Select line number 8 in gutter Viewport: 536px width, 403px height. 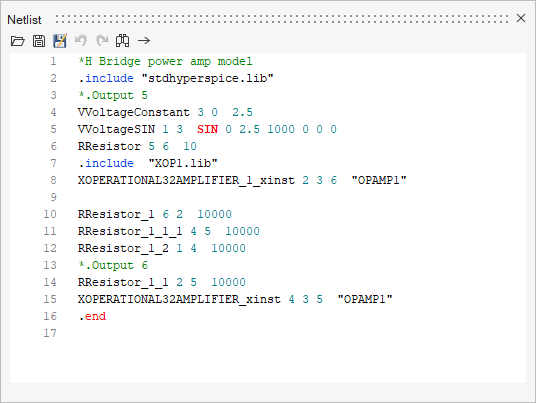pyautogui.click(x=53, y=180)
